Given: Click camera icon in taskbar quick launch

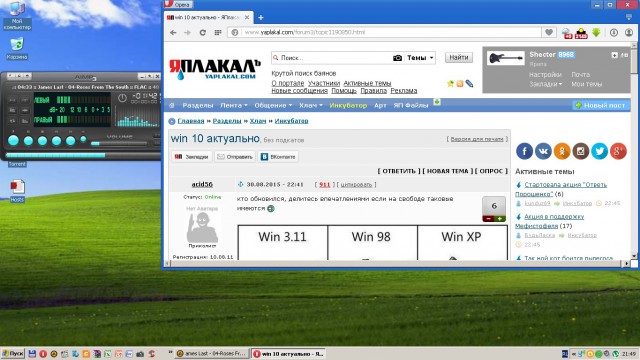Looking at the screenshot, I should (140, 354).
